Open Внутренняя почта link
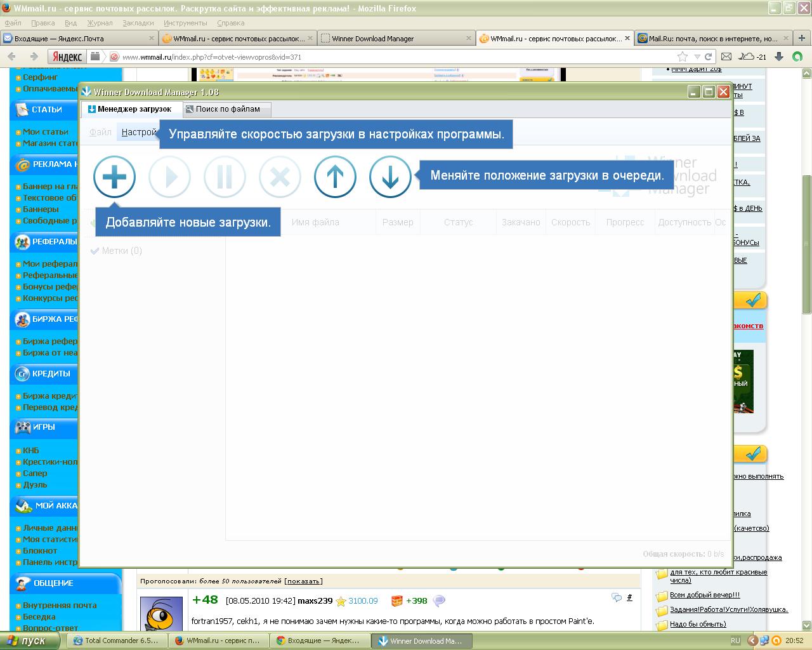Screen dimensions: 812x650 pyautogui.click(x=60, y=605)
